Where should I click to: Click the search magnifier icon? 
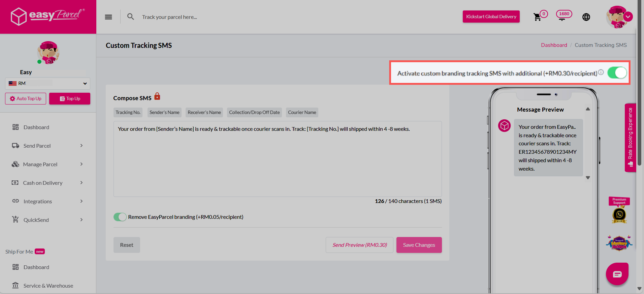131,17
